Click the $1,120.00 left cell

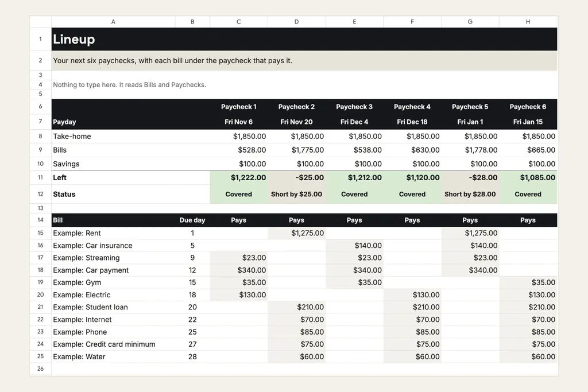[x=412, y=178]
